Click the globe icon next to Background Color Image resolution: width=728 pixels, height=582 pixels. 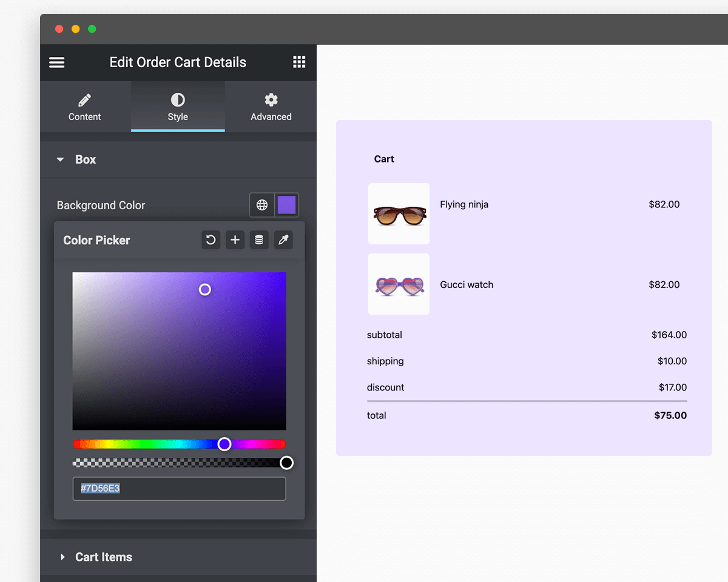point(261,205)
